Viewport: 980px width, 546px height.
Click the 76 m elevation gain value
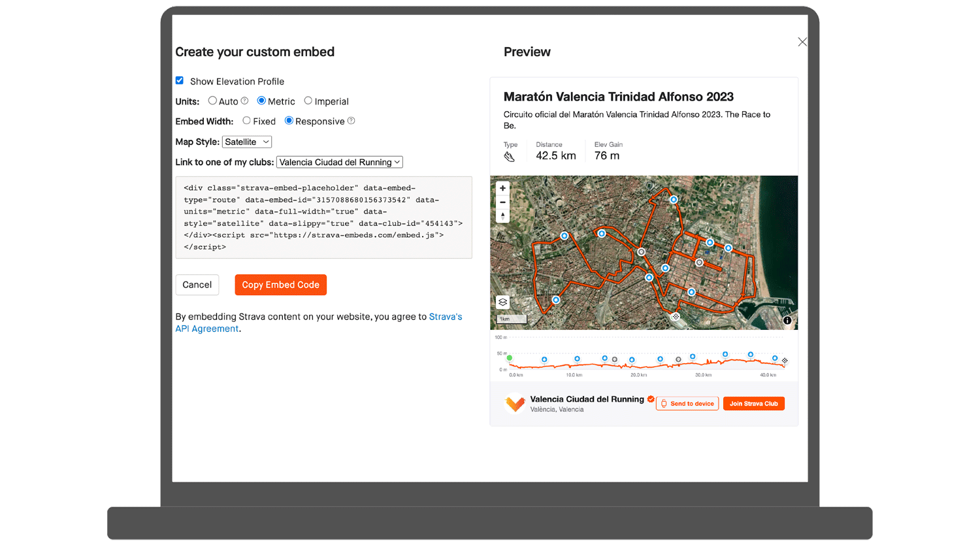point(607,155)
